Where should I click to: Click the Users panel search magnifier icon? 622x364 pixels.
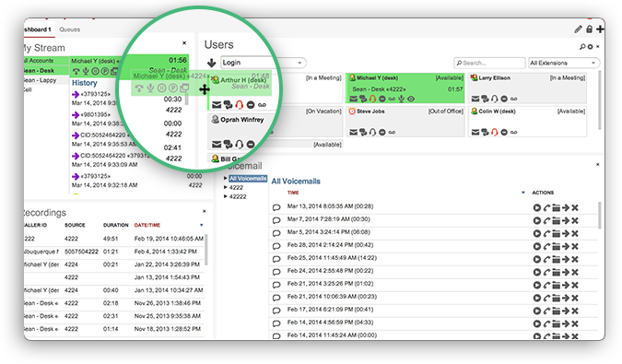582,47
